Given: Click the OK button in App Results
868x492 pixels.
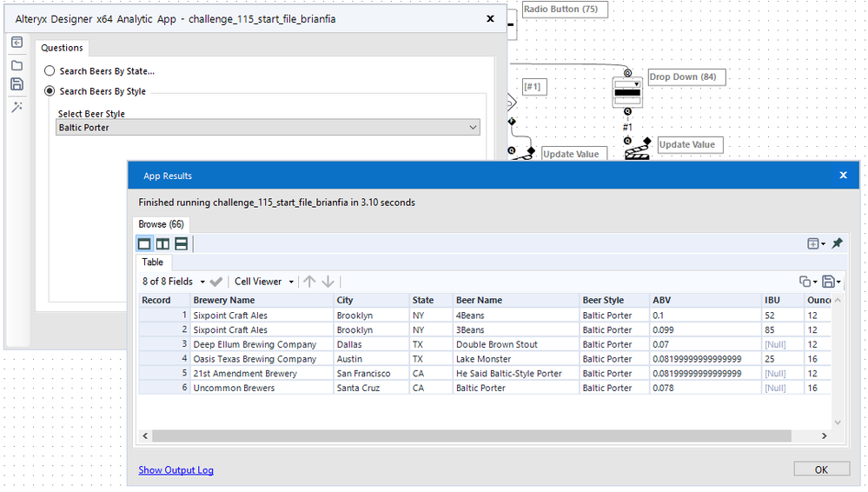Looking at the screenshot, I should pyautogui.click(x=821, y=469).
